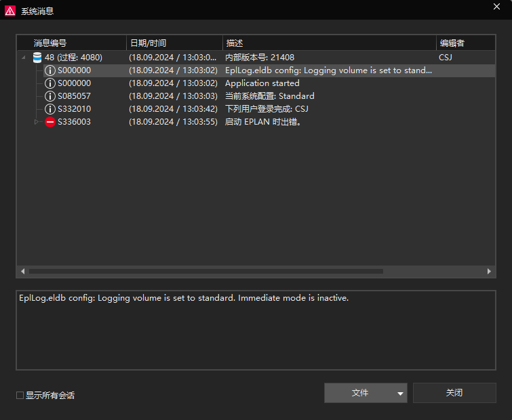Click the horizontal scrollbar thumb
The width and height of the screenshot is (512, 420).
[203, 271]
